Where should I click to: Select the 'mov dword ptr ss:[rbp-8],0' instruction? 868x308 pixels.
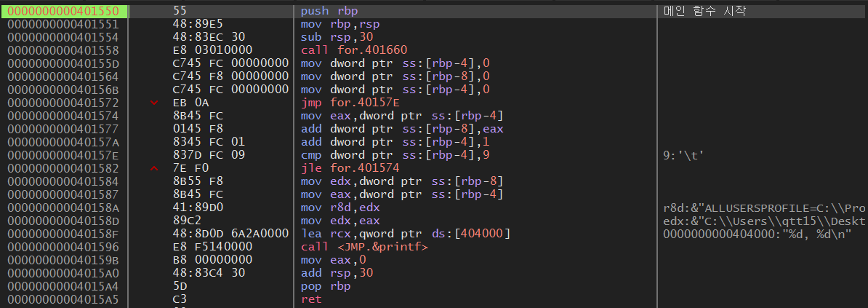(395, 76)
